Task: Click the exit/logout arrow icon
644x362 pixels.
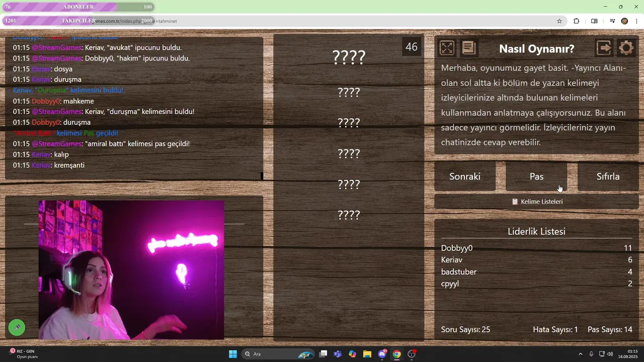Action: (604, 48)
